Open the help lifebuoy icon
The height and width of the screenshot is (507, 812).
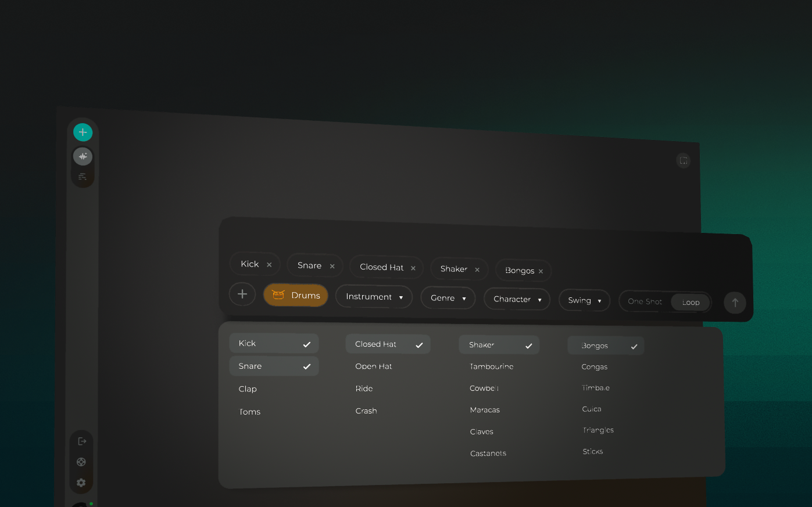[81, 462]
